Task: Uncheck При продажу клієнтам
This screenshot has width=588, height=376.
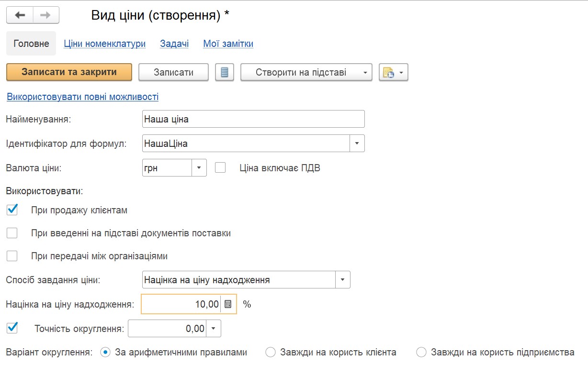Action: [12, 210]
